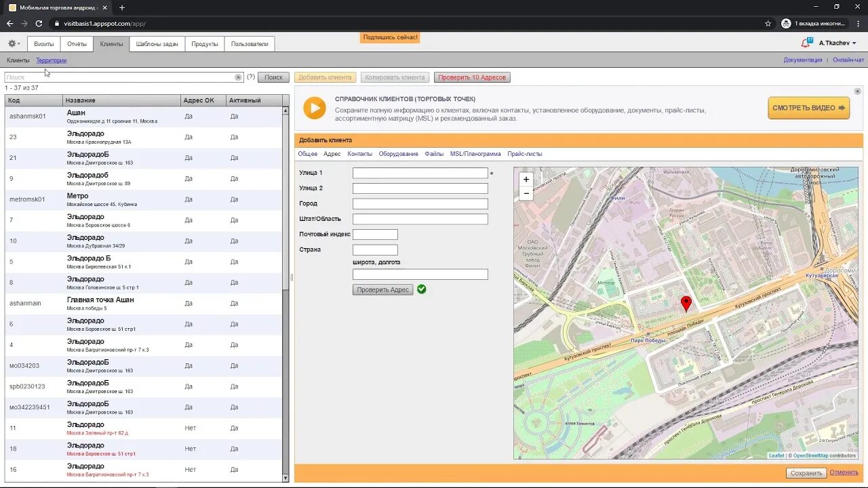Open the incognito profile indicator
The width and height of the screenshot is (868, 488).
[x=814, y=23]
